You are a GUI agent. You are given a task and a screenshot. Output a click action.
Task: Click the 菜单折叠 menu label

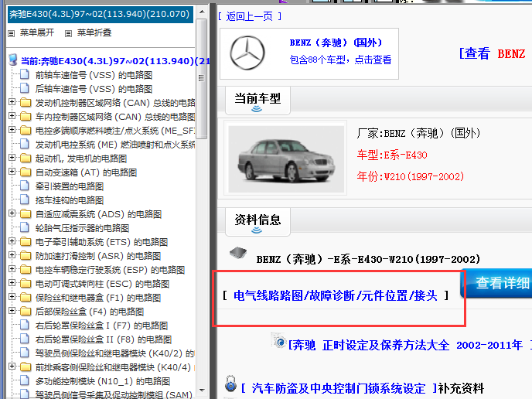click(94, 33)
